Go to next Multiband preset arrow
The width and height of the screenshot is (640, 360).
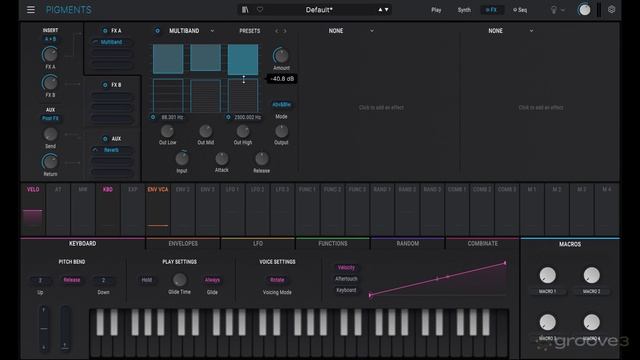[x=285, y=31]
